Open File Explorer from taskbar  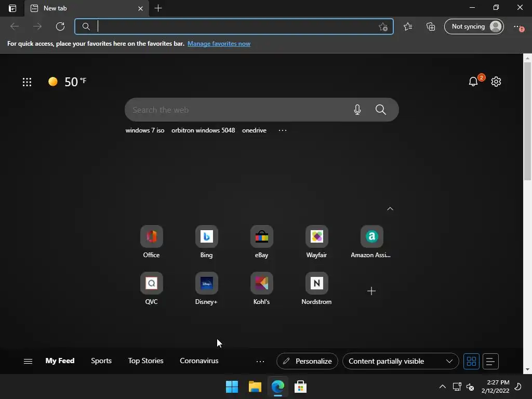point(255,387)
